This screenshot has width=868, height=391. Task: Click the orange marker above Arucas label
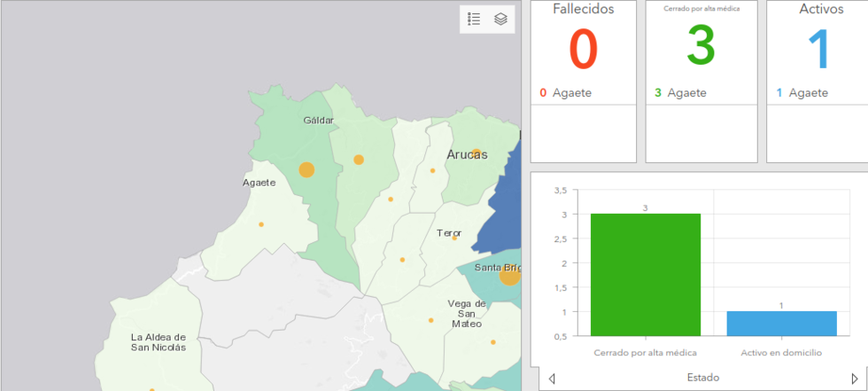tap(476, 152)
